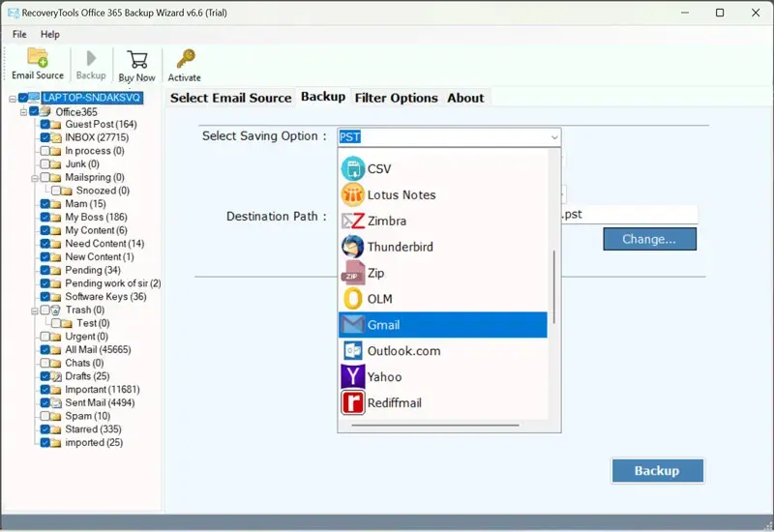Select the Lotus Notes icon
The width and height of the screenshot is (774, 532).
point(352,194)
